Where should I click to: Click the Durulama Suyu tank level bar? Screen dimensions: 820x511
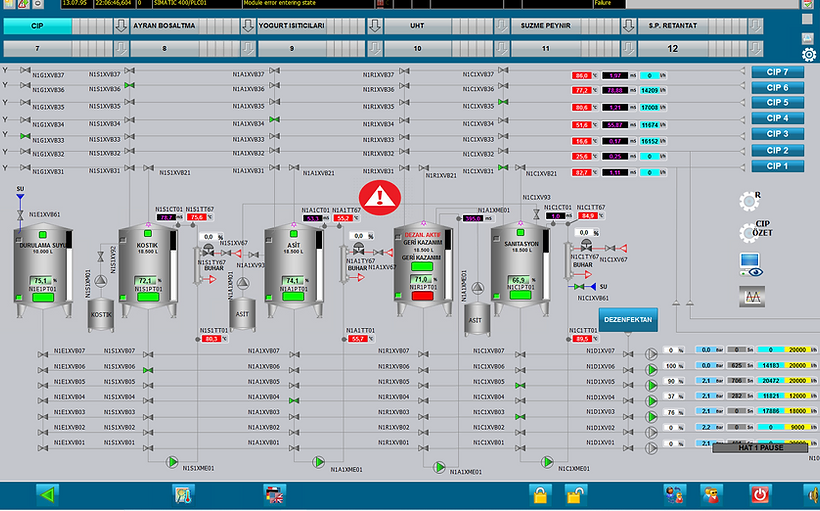coord(69,266)
